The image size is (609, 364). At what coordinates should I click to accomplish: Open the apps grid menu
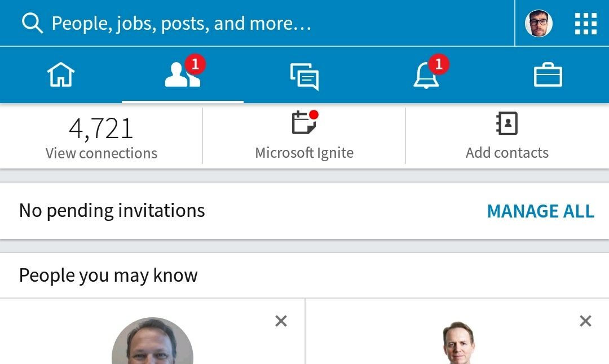click(x=586, y=24)
